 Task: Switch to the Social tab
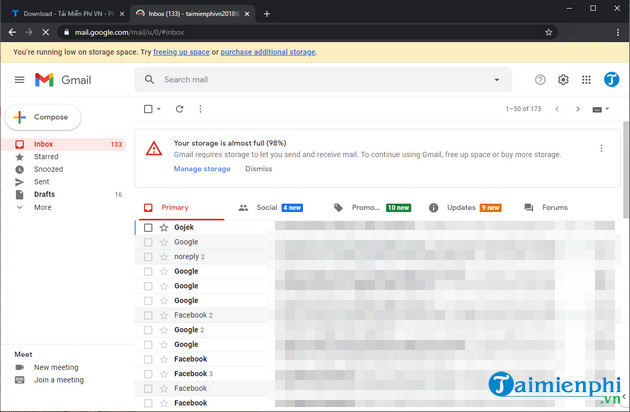272,207
